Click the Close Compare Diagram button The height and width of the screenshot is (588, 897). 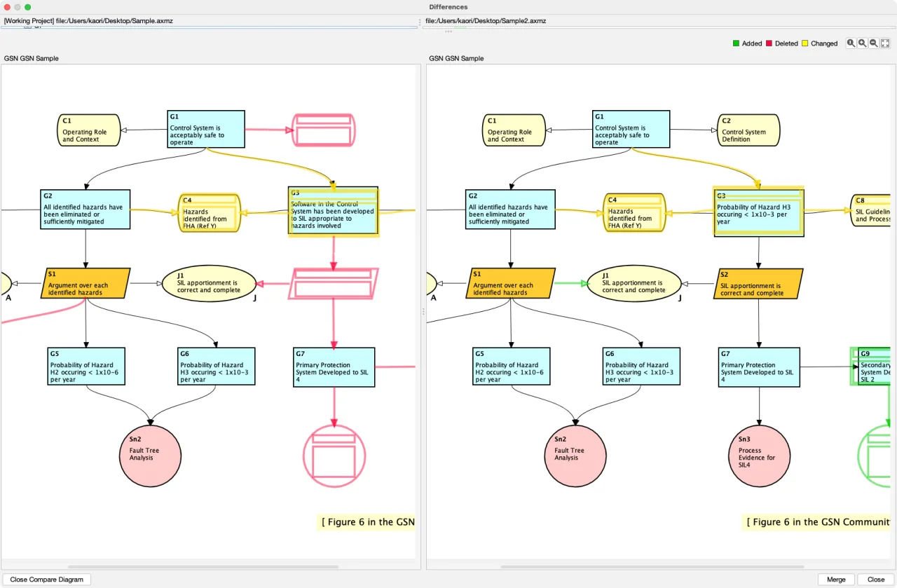46,580
